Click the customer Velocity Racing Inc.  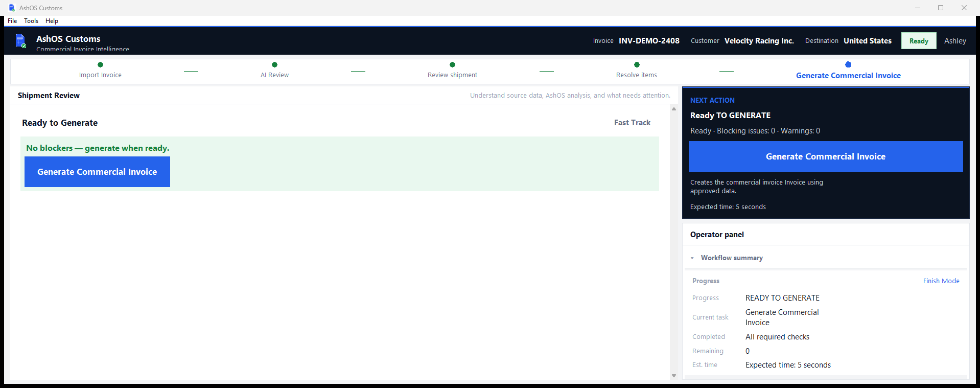pos(759,41)
